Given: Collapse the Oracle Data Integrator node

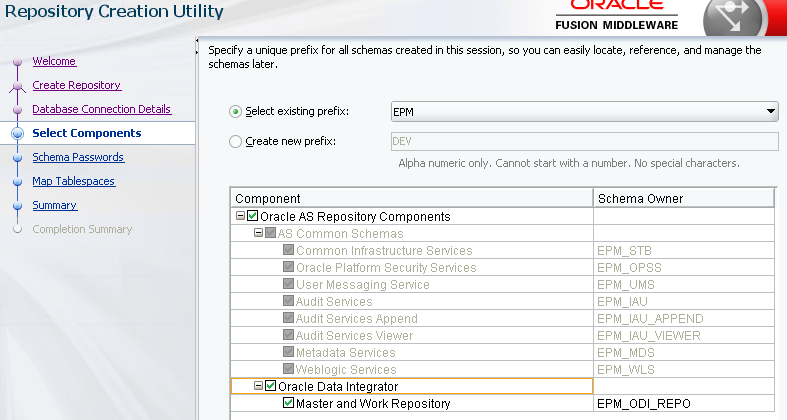Looking at the screenshot, I should click(x=258, y=385).
